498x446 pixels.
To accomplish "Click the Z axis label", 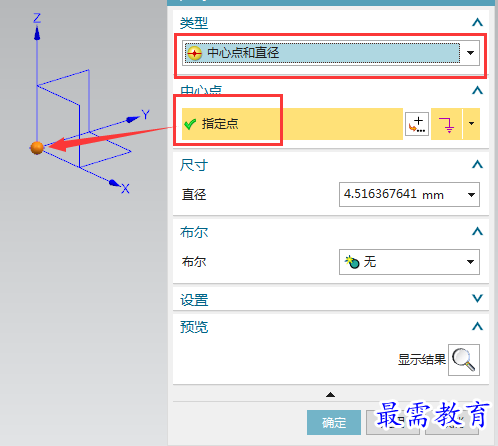I will [x=37, y=18].
